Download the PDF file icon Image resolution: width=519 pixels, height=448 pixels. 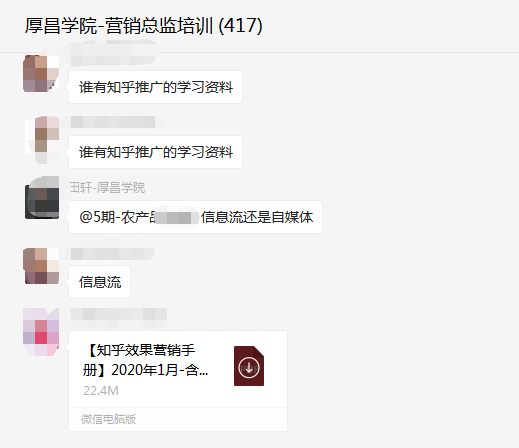(249, 366)
